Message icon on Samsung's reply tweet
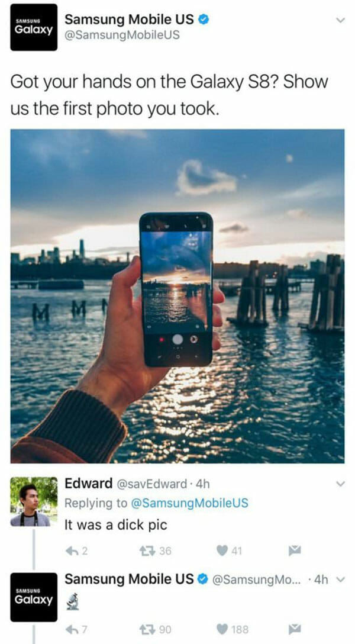The height and width of the screenshot is (644, 355). coord(295,629)
